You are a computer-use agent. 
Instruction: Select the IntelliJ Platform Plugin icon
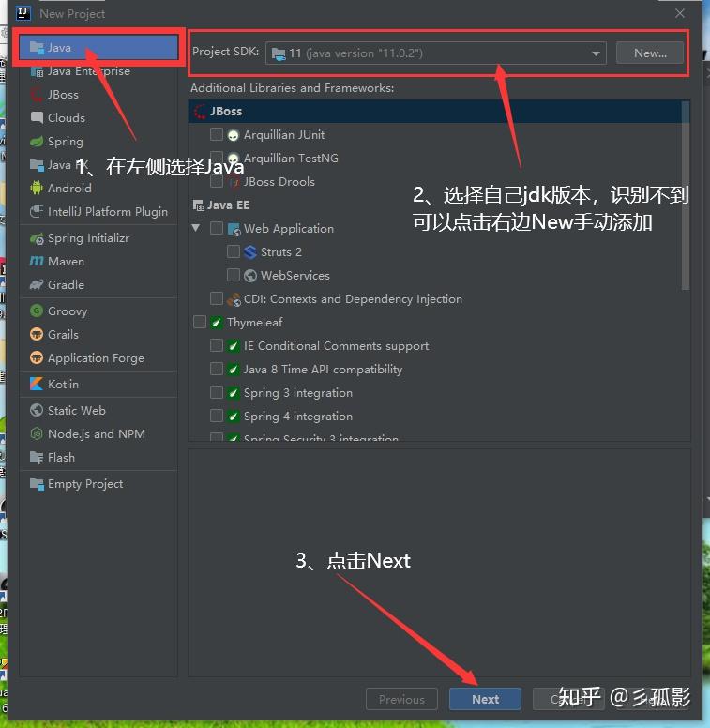(x=37, y=211)
